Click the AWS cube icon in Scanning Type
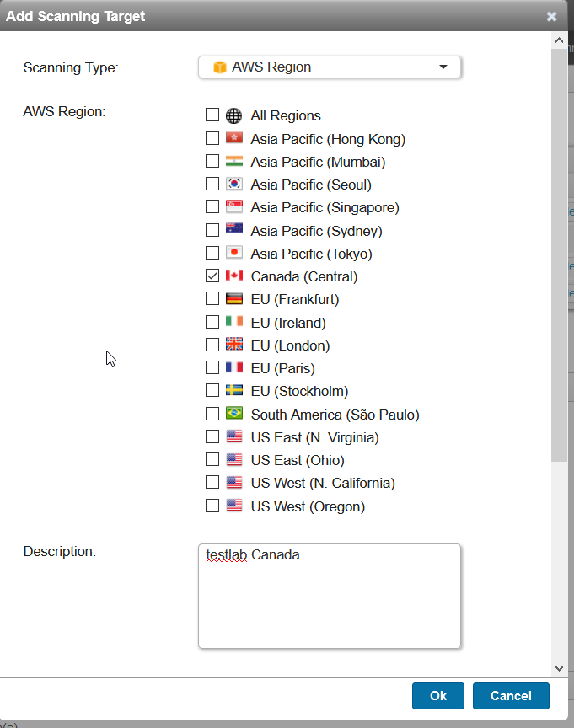This screenshot has height=728, width=574. pos(220,67)
